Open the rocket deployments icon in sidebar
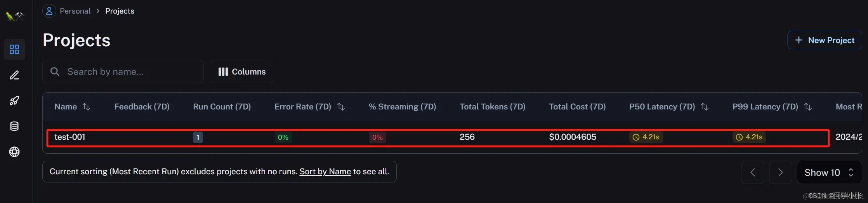This screenshot has width=868, height=203. [x=14, y=101]
